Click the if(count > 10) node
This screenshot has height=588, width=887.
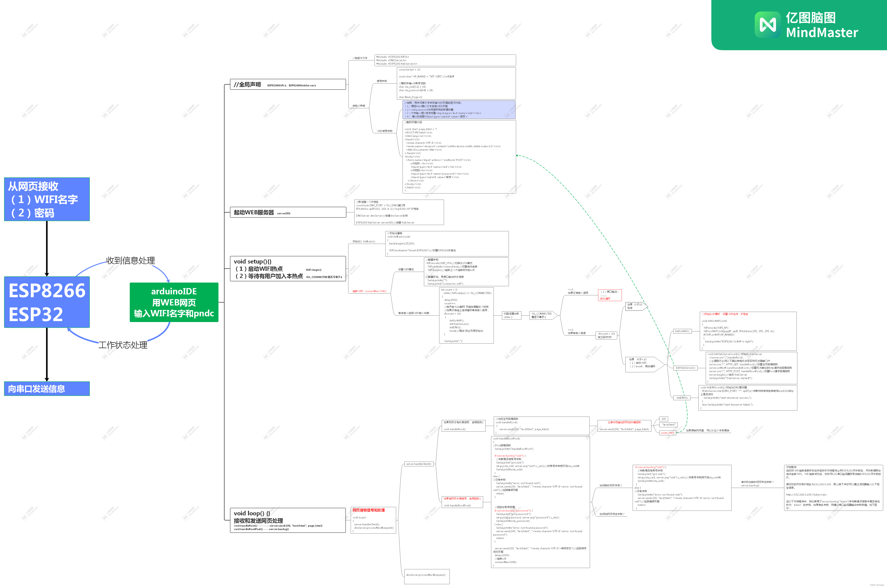[x=606, y=335]
